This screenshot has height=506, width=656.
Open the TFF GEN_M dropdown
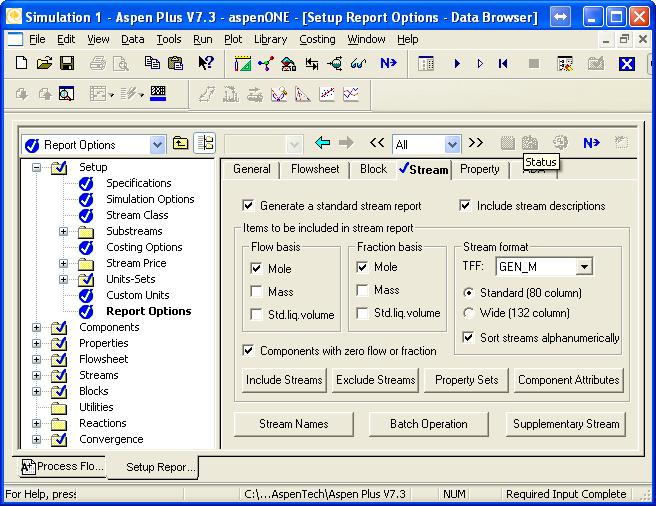pos(584,266)
